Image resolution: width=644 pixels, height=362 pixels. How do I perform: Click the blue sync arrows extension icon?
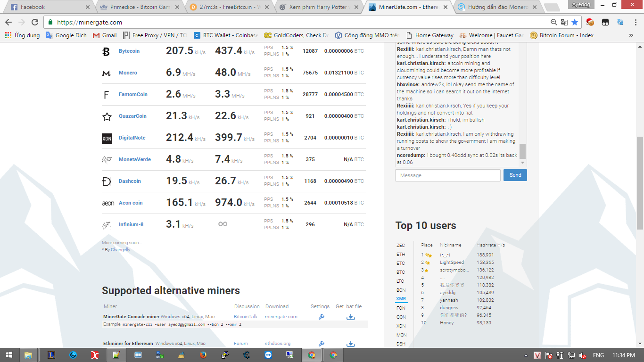point(620,22)
